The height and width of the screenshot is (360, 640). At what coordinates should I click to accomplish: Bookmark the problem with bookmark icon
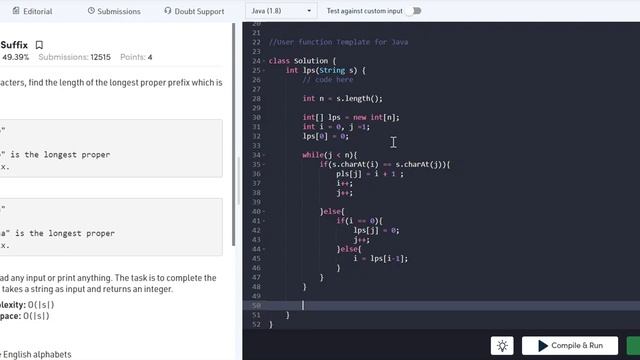click(39, 45)
